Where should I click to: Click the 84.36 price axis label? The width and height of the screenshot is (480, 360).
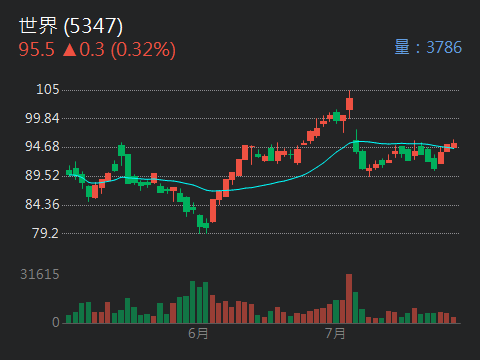(42, 204)
